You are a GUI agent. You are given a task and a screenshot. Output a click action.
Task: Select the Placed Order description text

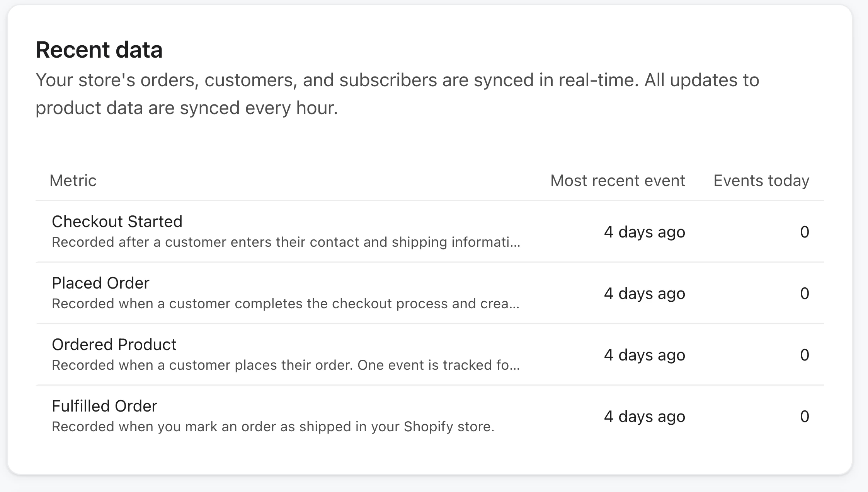point(286,304)
